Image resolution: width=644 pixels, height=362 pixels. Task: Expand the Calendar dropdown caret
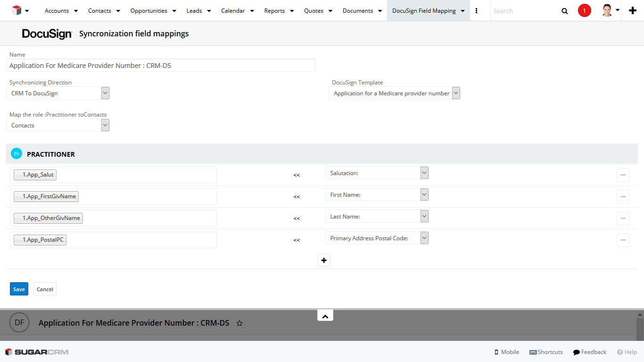click(x=252, y=11)
